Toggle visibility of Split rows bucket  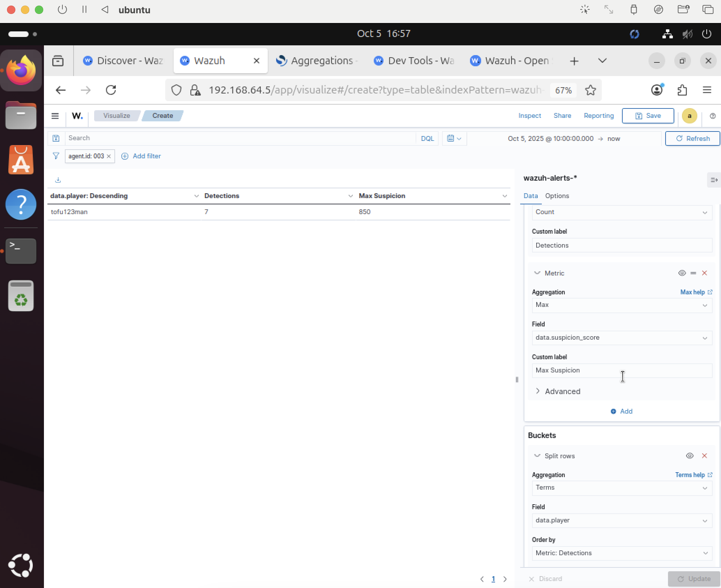(x=690, y=456)
